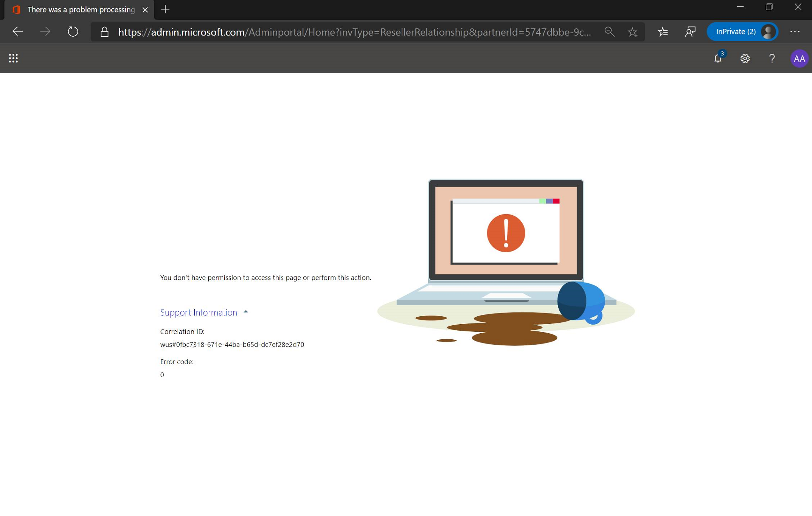
Task: Click the browser collections icon
Action: tap(663, 32)
